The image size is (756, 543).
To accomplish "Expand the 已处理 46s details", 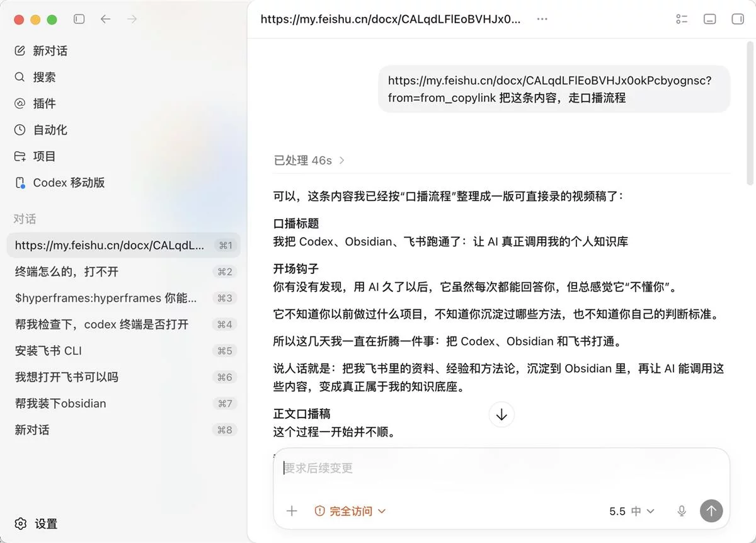I will point(309,161).
